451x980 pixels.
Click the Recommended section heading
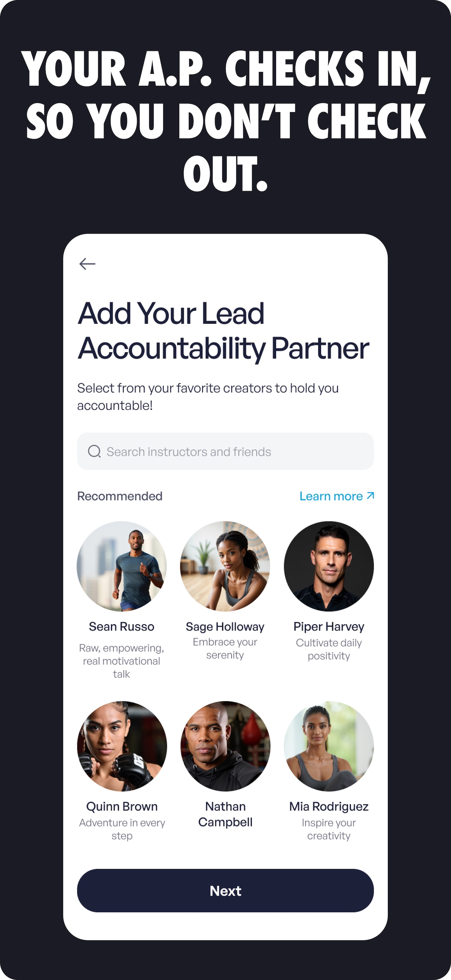pyautogui.click(x=120, y=496)
